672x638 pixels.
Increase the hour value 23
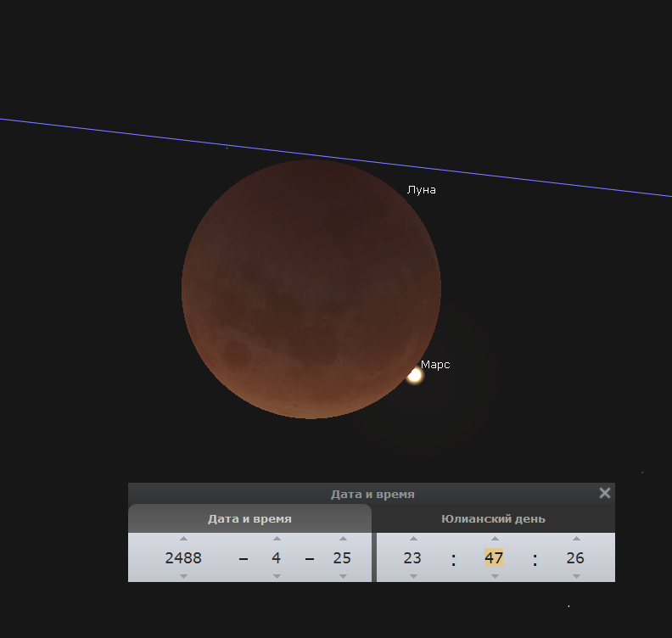pos(413,539)
